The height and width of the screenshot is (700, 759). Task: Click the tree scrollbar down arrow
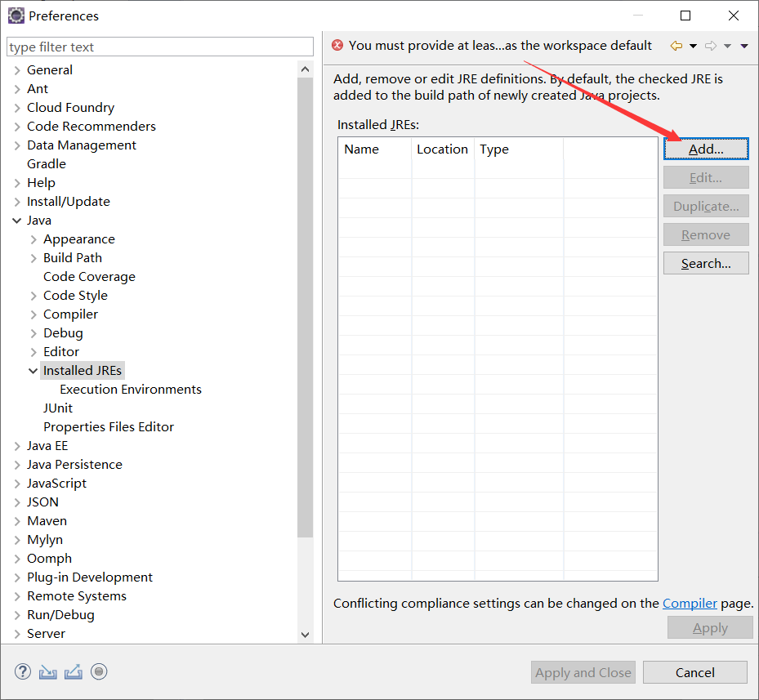click(x=305, y=635)
